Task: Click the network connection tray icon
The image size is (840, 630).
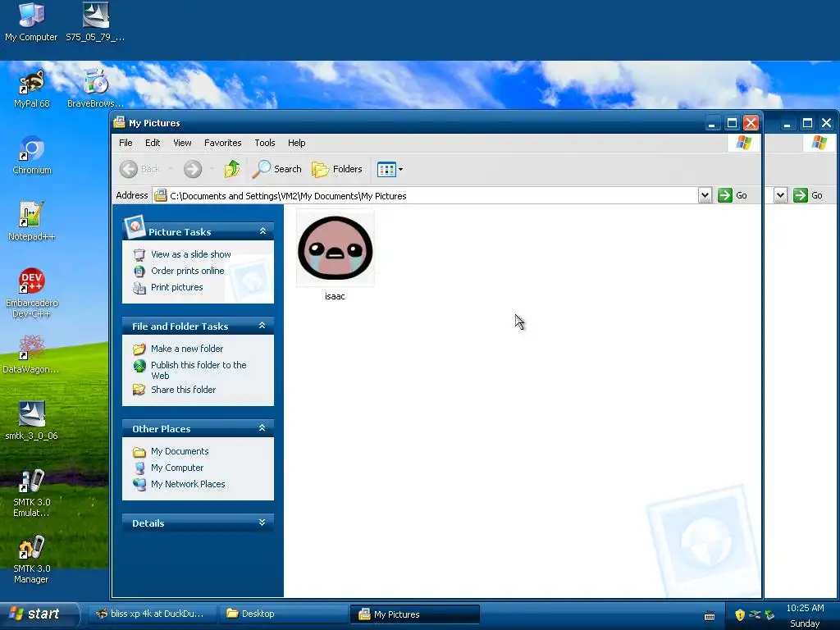Action: point(755,614)
